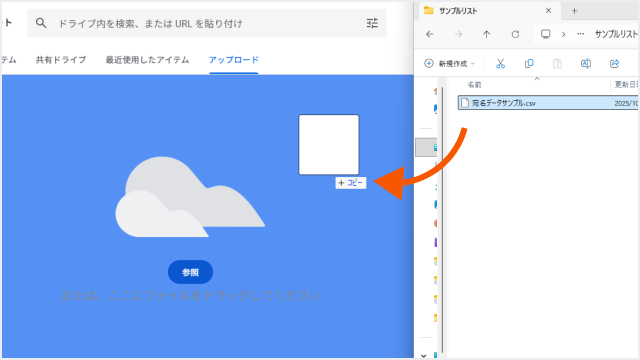640x360 pixels.
Task: Open the 新規作成 dropdown menu
Action: 449,64
